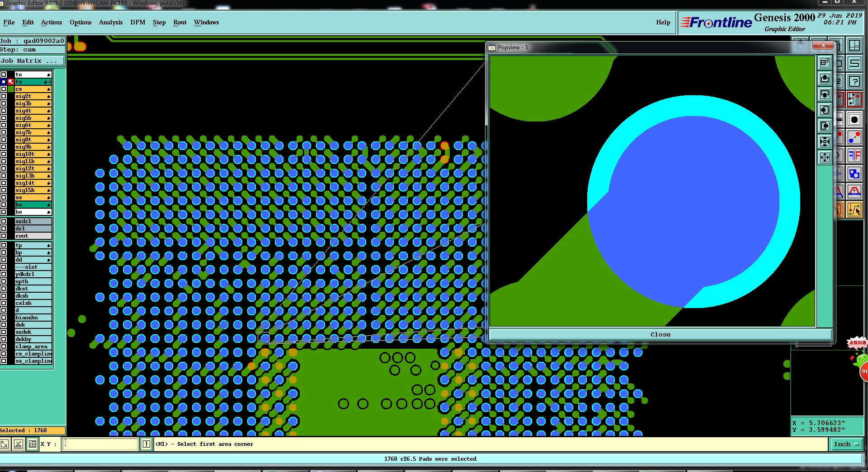Pan the Popview to the left
The height and width of the screenshot is (472, 868).
coord(825,110)
